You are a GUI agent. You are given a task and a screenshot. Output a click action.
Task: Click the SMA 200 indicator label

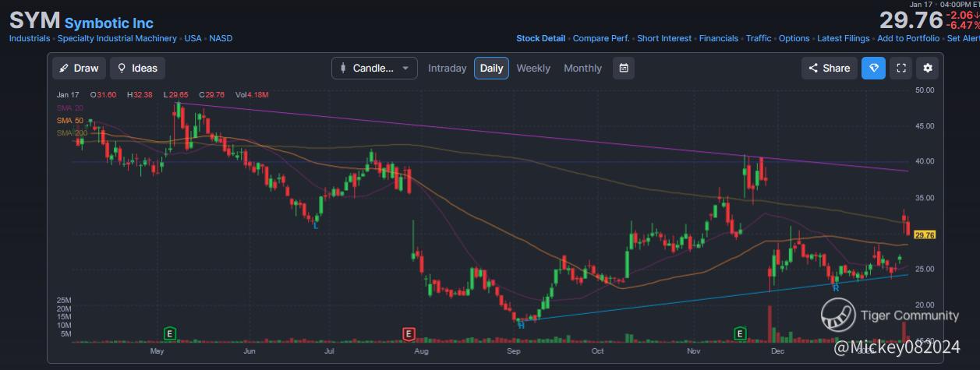click(72, 133)
